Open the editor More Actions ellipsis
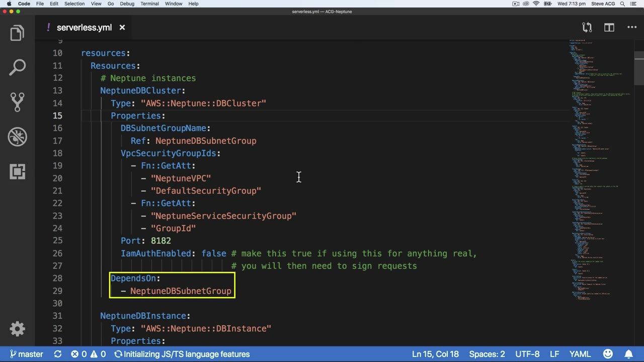644x362 pixels. (x=632, y=28)
